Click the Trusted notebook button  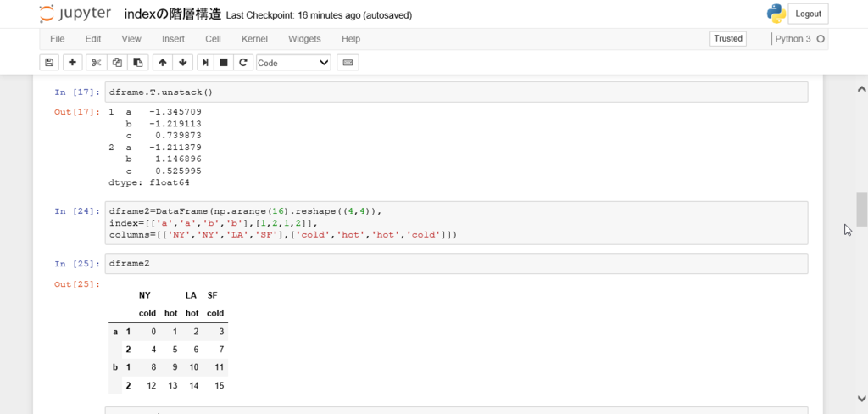click(x=728, y=39)
